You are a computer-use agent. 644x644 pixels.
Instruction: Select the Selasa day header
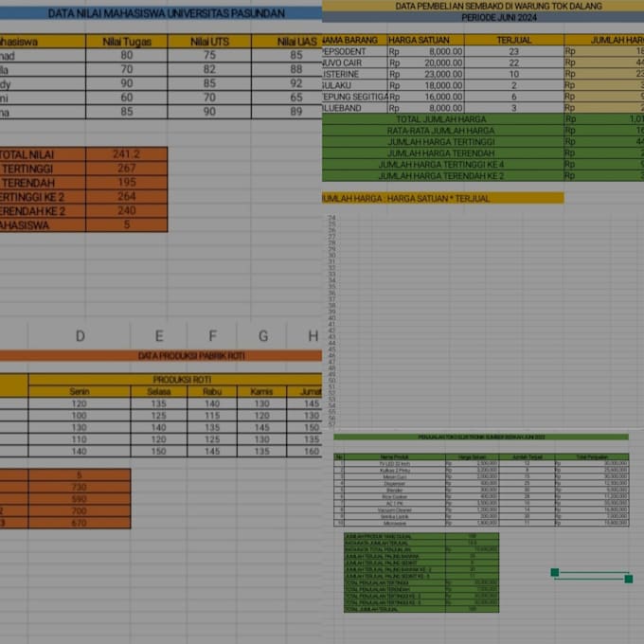[159, 391]
